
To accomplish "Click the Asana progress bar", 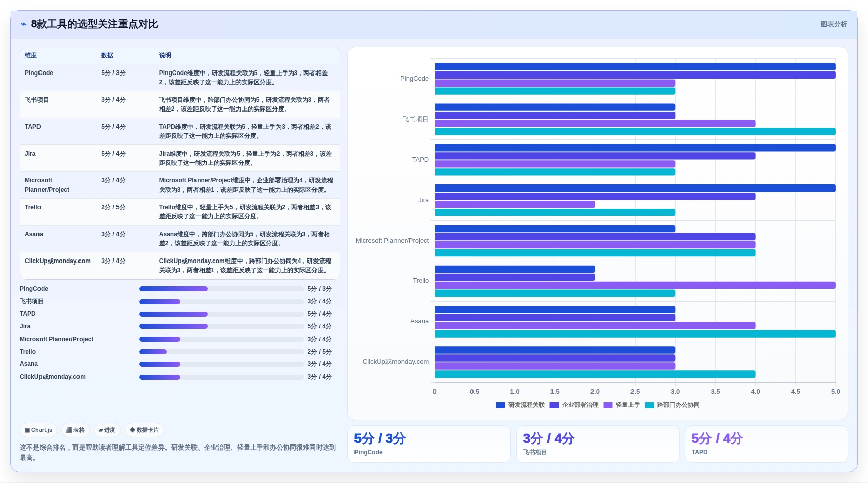I will pyautogui.click(x=221, y=364).
